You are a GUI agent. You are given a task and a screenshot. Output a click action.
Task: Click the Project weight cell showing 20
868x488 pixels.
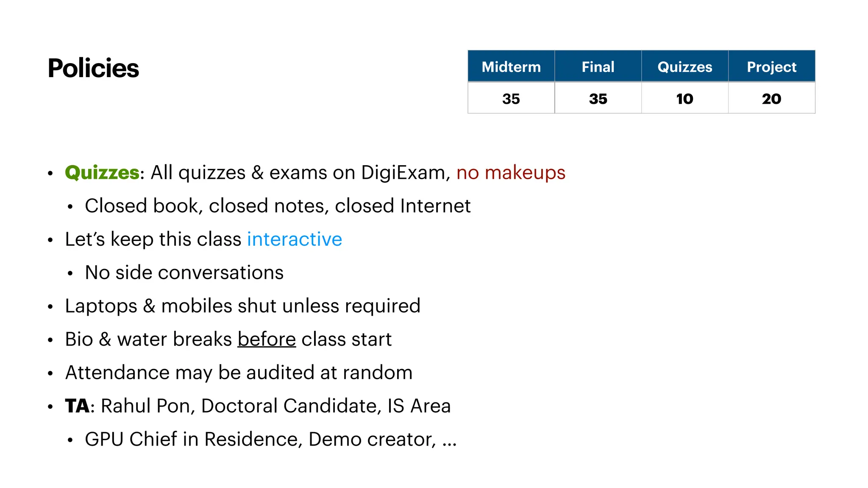pos(772,98)
